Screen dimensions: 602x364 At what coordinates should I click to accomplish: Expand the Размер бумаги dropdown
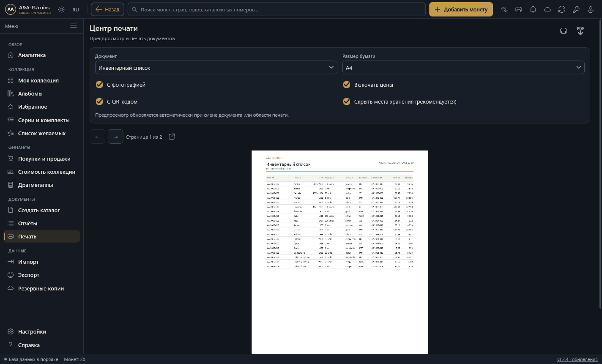point(463,68)
